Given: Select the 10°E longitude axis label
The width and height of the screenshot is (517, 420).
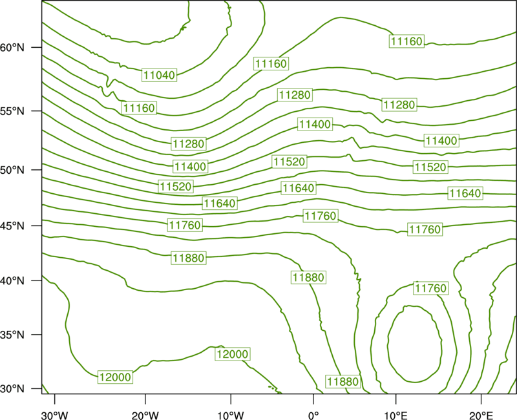Looking at the screenshot, I should [x=396, y=415].
